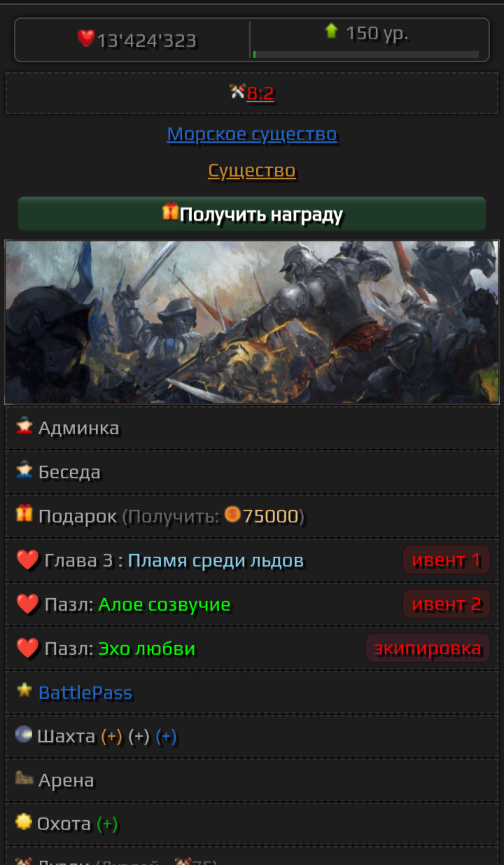Click the red экипировка badge
504x865 pixels.
point(428,648)
